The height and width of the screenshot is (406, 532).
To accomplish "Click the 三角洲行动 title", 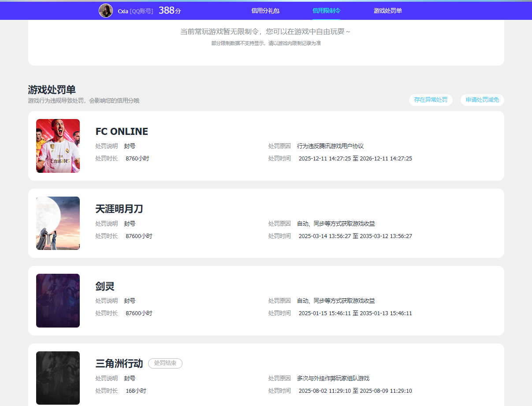I will tap(119, 364).
